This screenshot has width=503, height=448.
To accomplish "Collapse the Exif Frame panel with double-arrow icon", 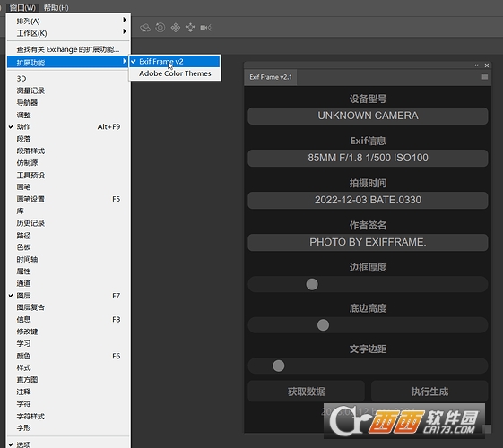I will pos(476,65).
